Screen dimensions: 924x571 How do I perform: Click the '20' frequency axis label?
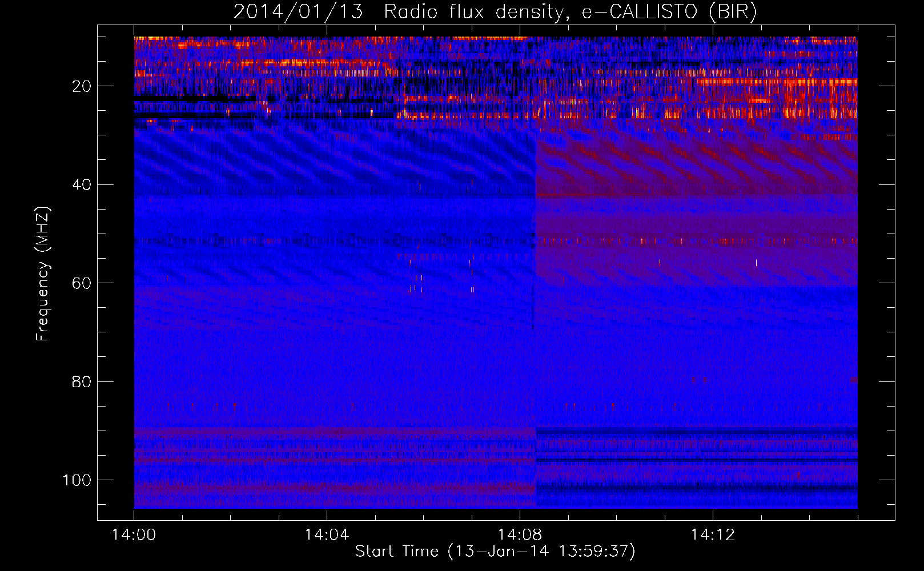[82, 86]
